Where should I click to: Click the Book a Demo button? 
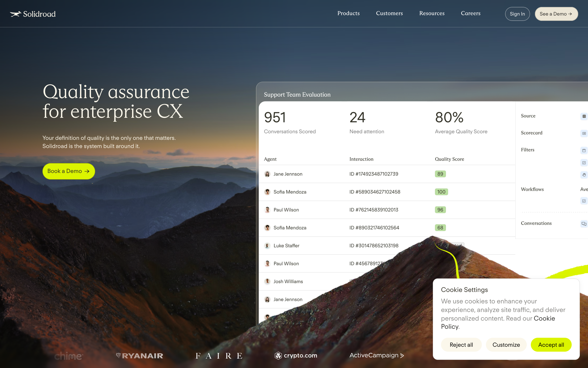point(69,171)
